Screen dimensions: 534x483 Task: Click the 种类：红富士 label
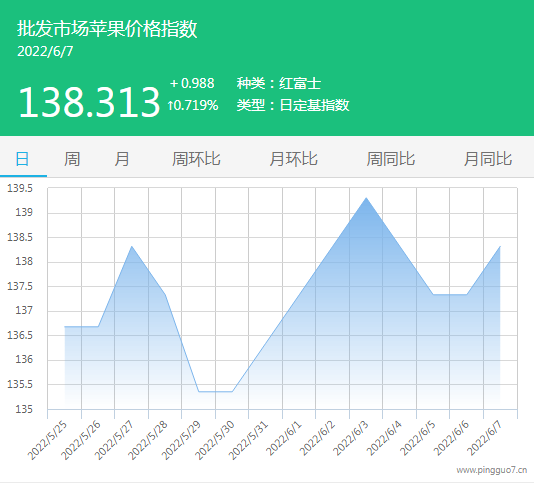tap(279, 83)
